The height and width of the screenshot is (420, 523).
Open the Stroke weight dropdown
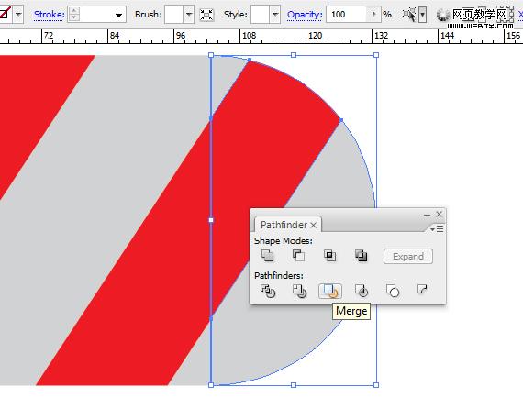point(118,15)
